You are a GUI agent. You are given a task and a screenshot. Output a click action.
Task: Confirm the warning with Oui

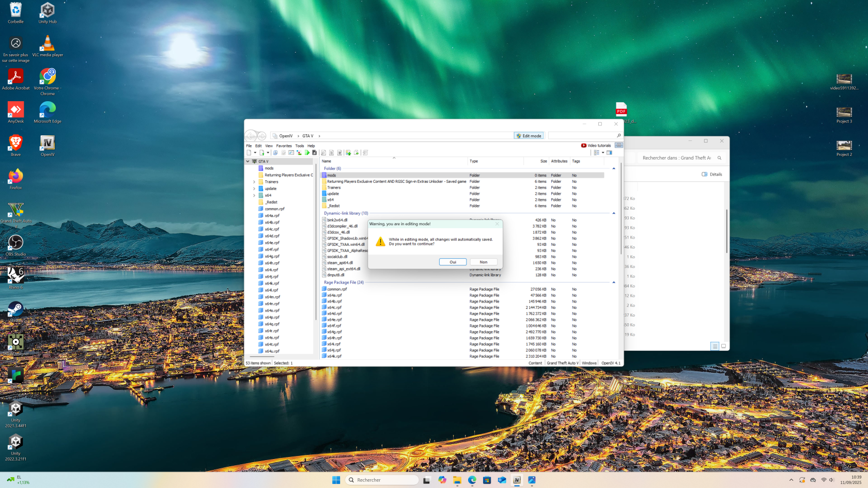click(453, 262)
